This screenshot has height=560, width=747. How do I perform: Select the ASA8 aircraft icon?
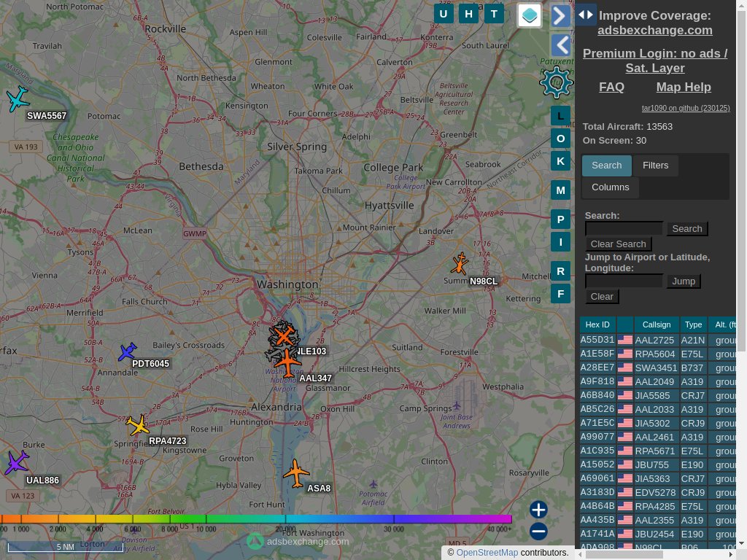point(296,473)
